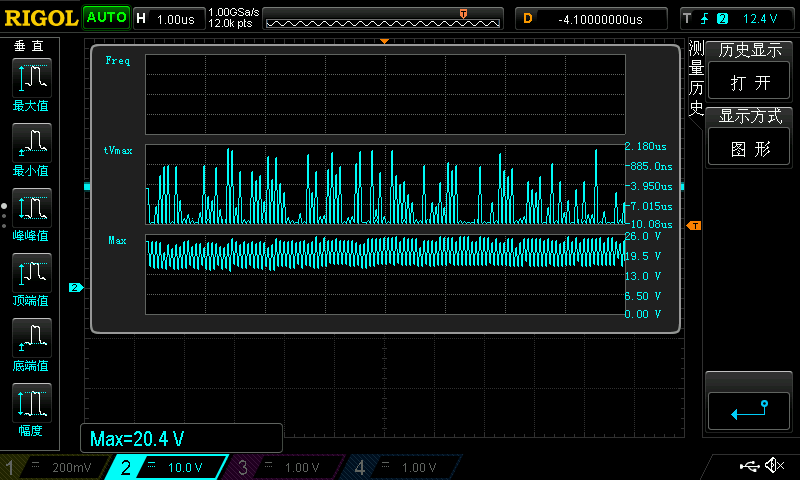The height and width of the screenshot is (480, 800).
Task: Click the AUTO run status button
Action: coord(106,18)
